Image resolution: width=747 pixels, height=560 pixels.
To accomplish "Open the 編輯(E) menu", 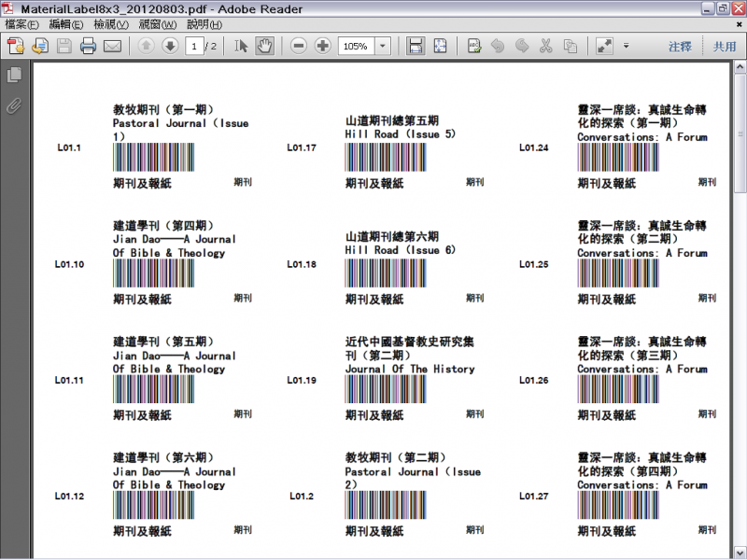I will (x=66, y=24).
